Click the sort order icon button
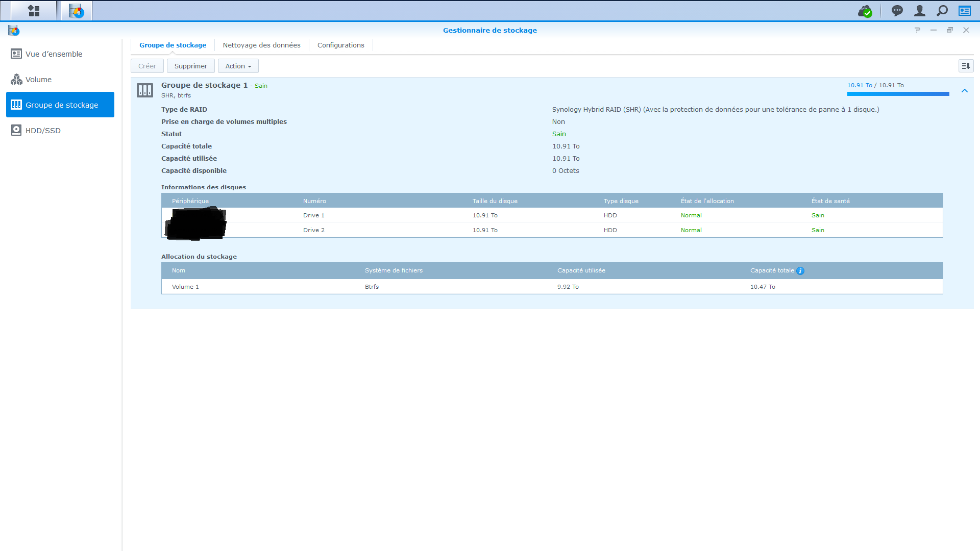The width and height of the screenshot is (980, 551). 966,66
